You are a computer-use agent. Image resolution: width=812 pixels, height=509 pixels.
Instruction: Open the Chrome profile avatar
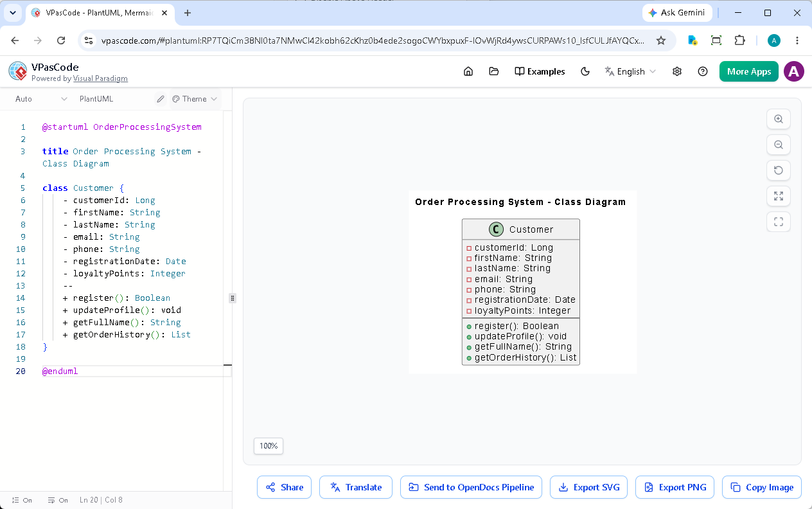774,40
